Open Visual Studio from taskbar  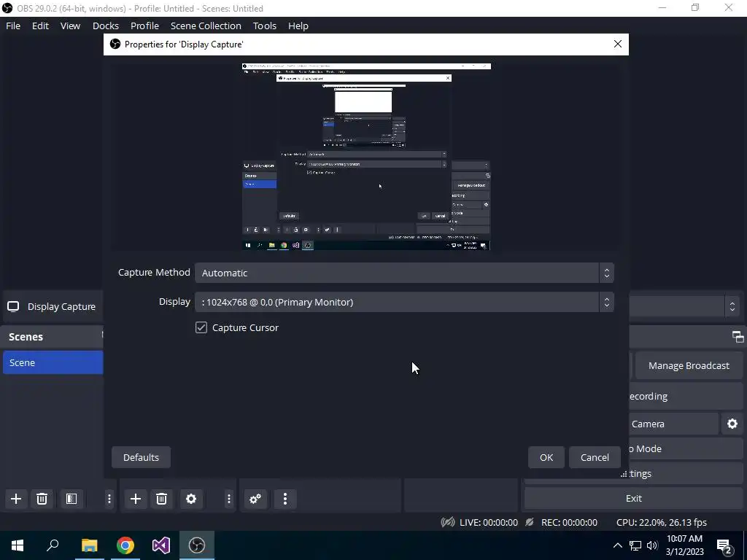(x=161, y=545)
